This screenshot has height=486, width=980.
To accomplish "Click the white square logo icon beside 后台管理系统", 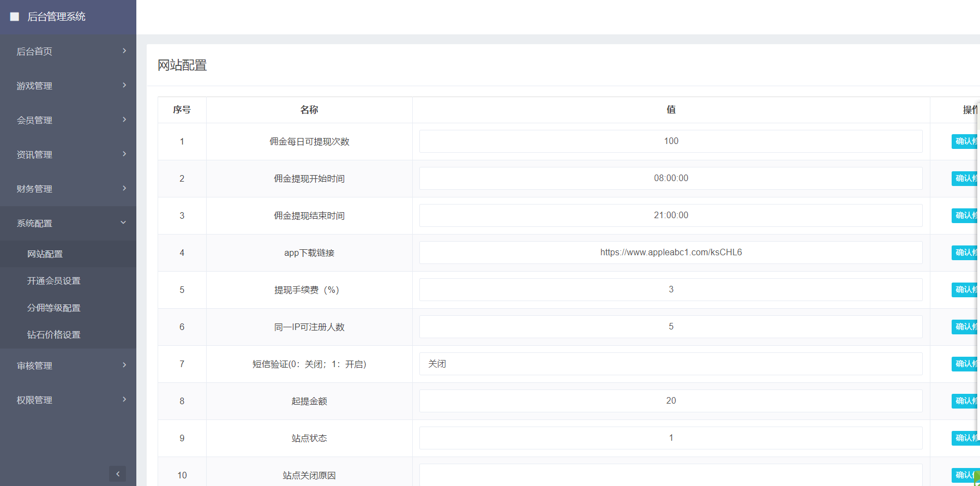I will 15,17.
